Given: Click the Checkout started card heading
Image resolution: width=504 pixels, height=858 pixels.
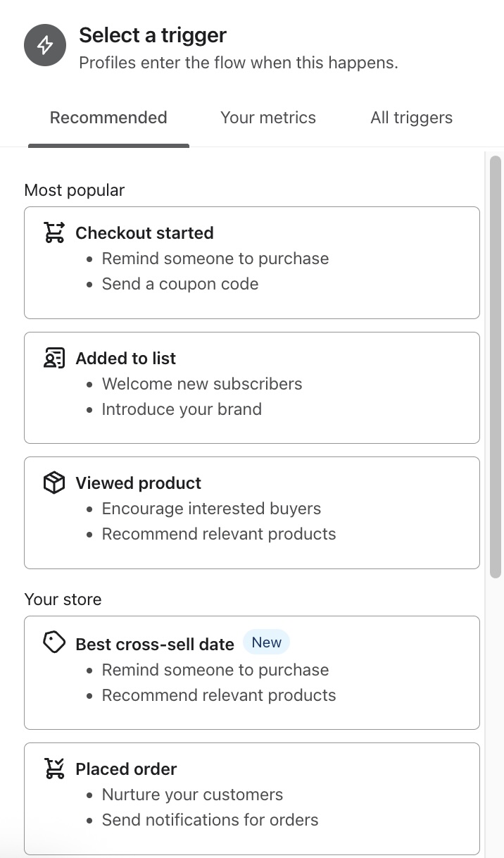Looking at the screenshot, I should coord(144,232).
